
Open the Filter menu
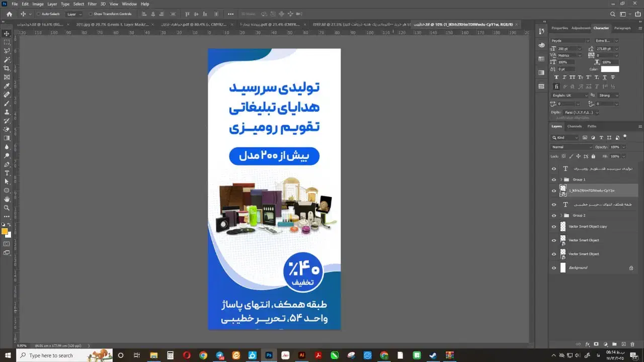tap(92, 4)
